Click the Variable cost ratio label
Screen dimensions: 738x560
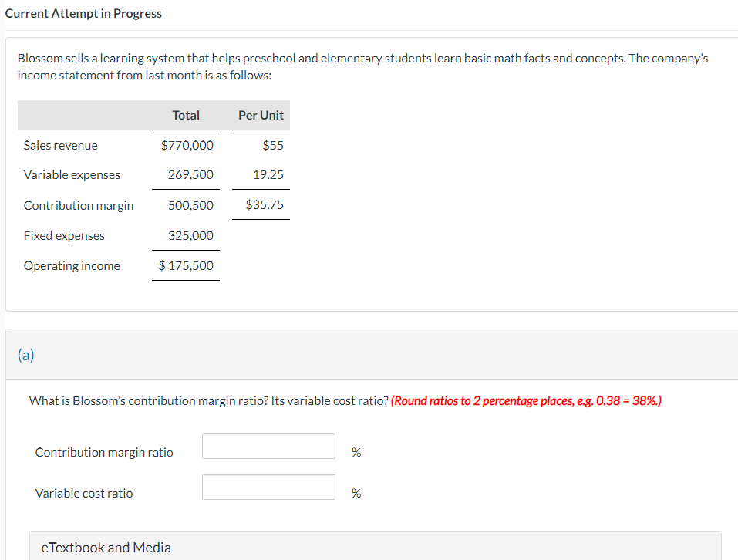pyautogui.click(x=83, y=493)
